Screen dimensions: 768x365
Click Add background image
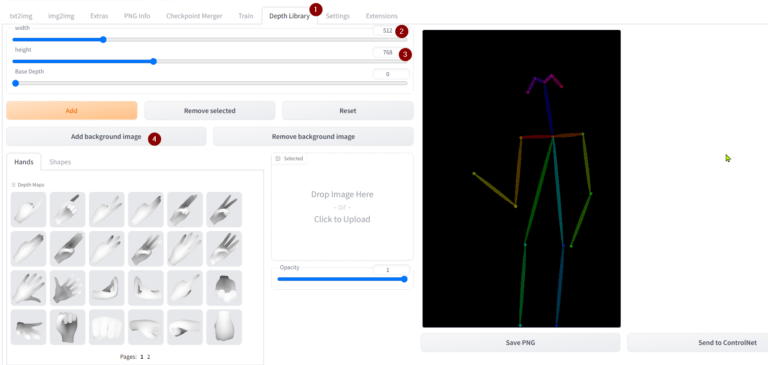tap(106, 137)
